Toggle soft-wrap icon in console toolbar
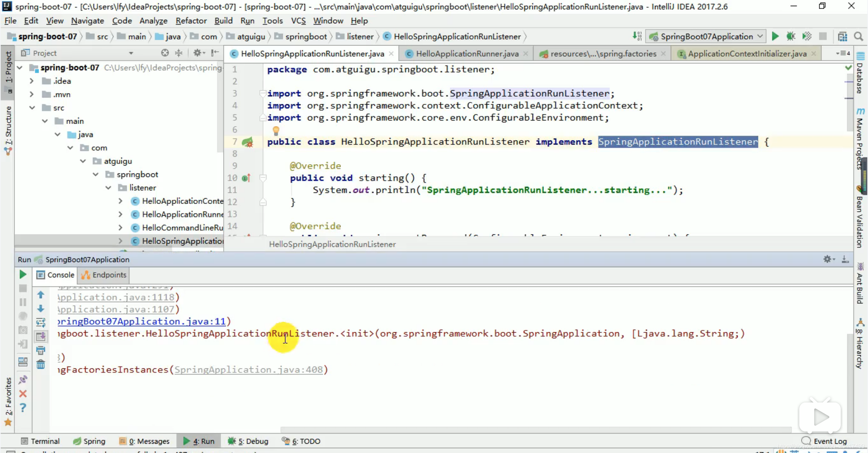Viewport: 868px width, 453px height. click(41, 322)
